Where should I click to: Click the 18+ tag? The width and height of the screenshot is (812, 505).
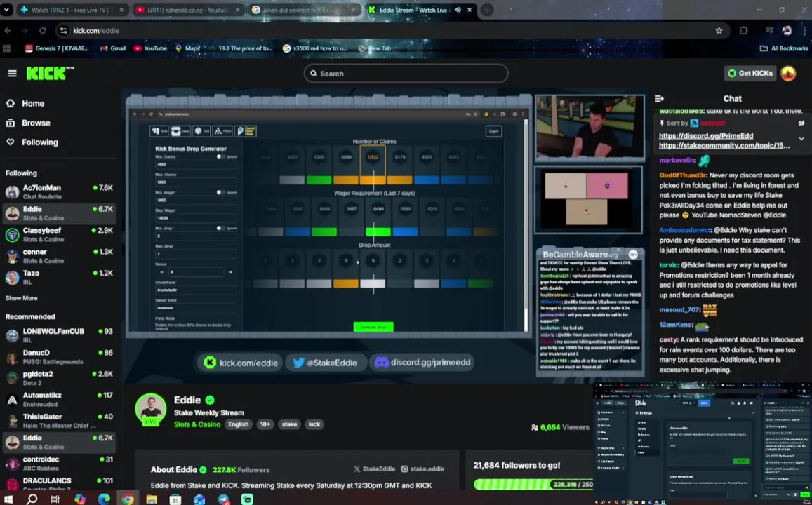pyautogui.click(x=265, y=424)
